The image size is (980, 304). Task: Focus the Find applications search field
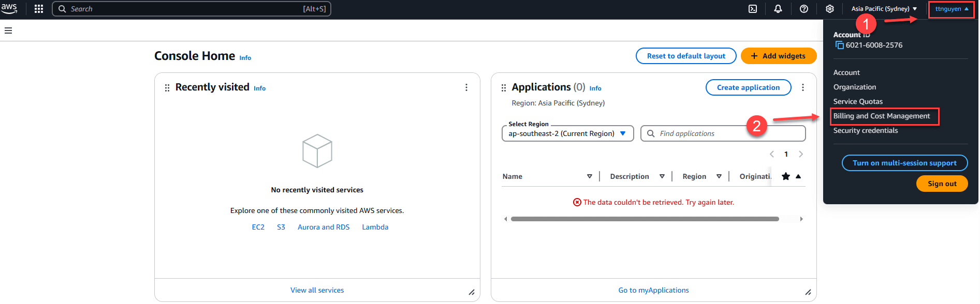pyautogui.click(x=727, y=133)
